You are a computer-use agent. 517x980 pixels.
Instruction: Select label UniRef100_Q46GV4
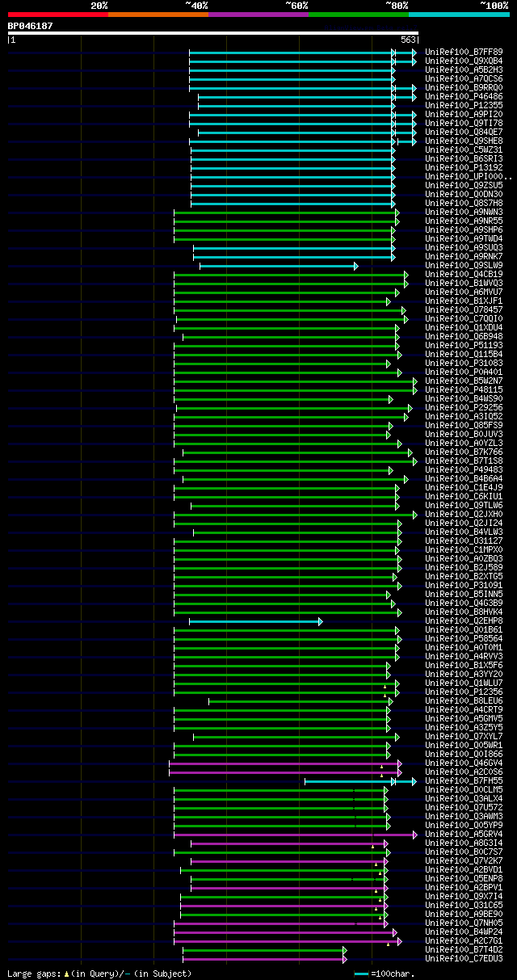[463, 763]
